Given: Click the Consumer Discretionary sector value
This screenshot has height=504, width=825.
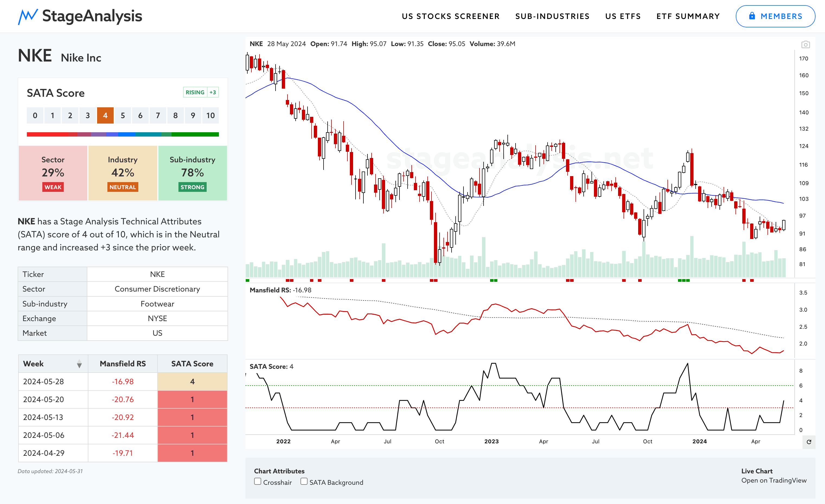Looking at the screenshot, I should pyautogui.click(x=157, y=289).
